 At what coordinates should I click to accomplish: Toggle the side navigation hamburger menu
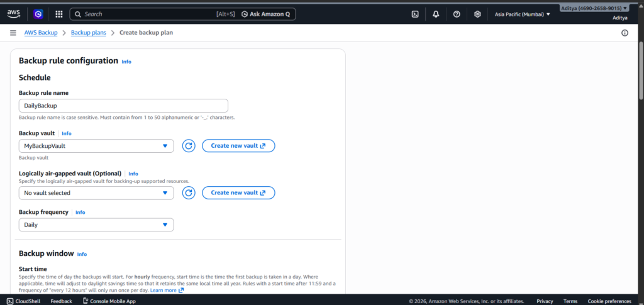tap(13, 33)
